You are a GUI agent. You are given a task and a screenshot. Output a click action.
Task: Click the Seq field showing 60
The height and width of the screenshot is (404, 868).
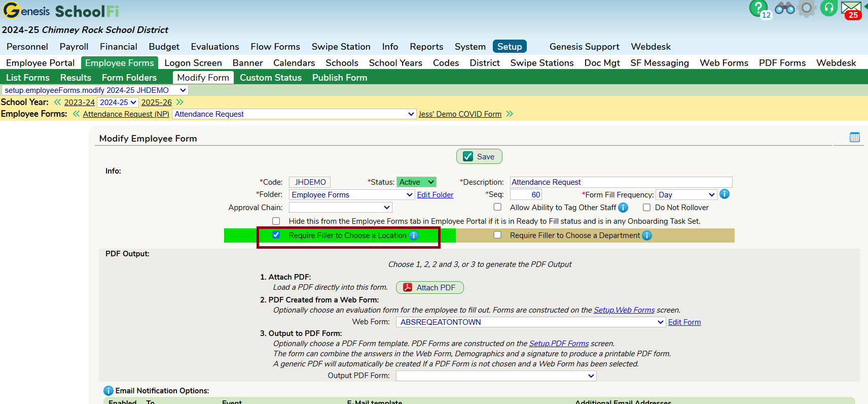(526, 195)
